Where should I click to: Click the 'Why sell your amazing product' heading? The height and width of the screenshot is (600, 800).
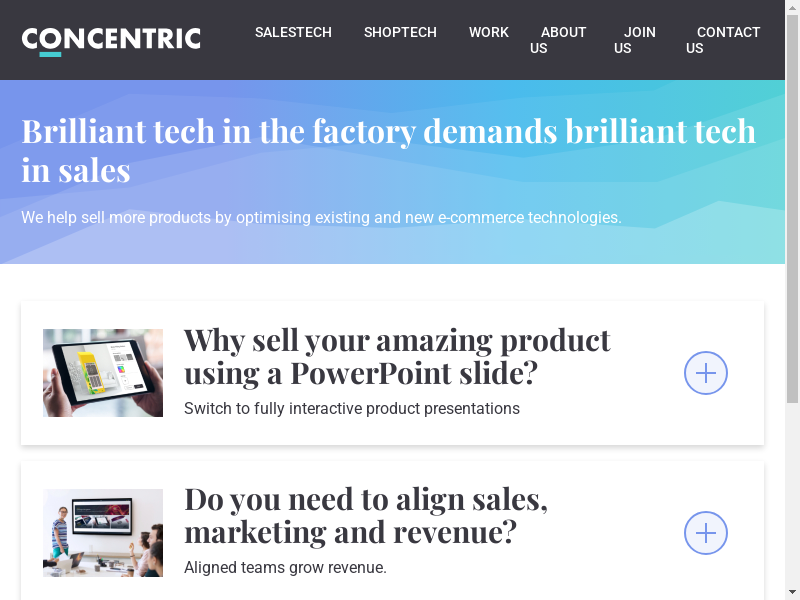pyautogui.click(x=397, y=356)
